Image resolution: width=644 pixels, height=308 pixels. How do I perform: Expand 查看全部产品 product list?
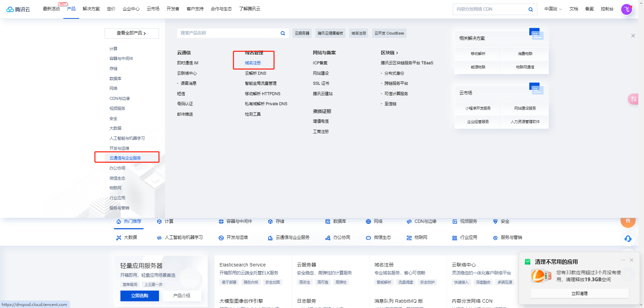coord(131,33)
